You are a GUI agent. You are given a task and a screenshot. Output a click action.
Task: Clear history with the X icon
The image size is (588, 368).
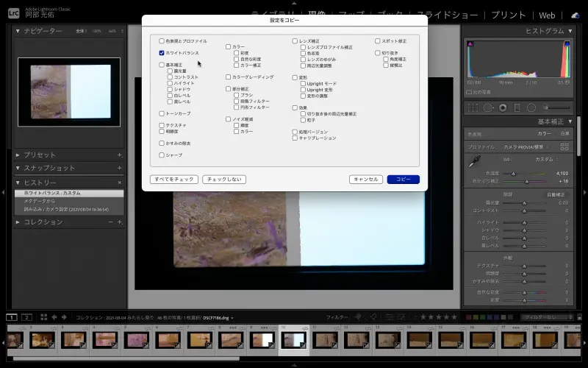coord(120,183)
